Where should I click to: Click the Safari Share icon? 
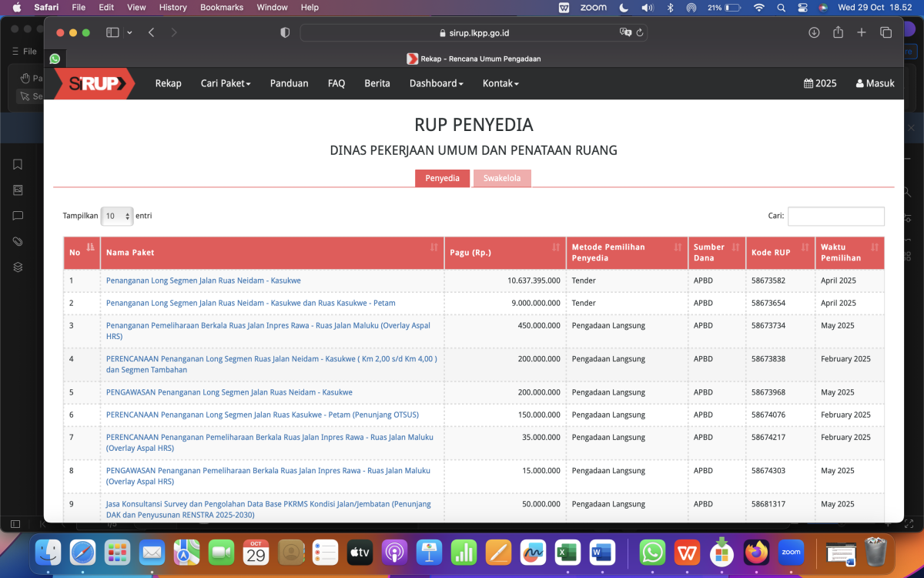pos(838,32)
